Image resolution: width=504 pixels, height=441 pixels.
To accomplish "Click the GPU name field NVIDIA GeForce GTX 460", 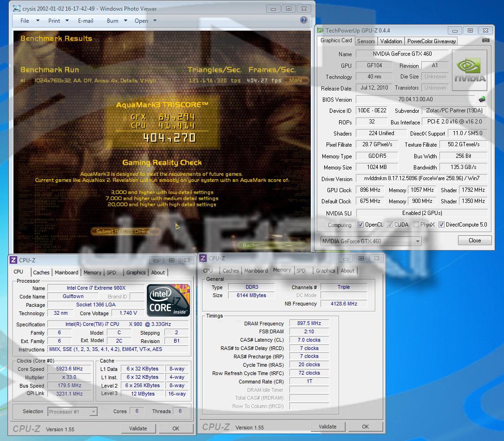I will (402, 54).
